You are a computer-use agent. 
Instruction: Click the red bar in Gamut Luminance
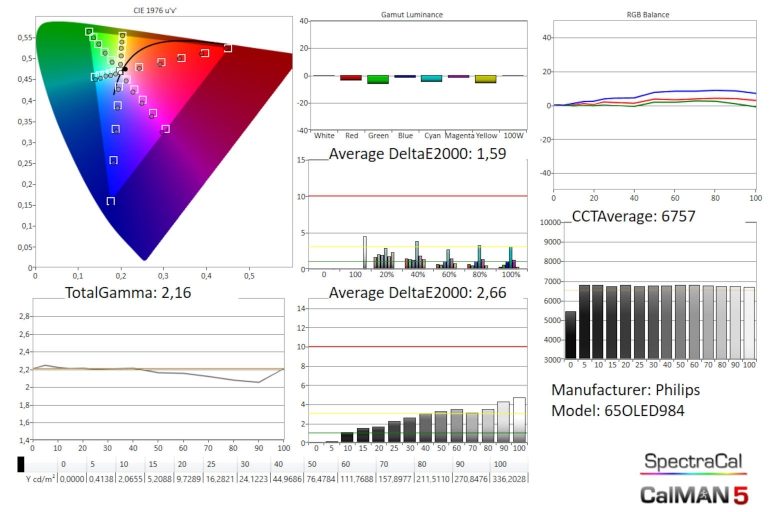(x=350, y=77)
